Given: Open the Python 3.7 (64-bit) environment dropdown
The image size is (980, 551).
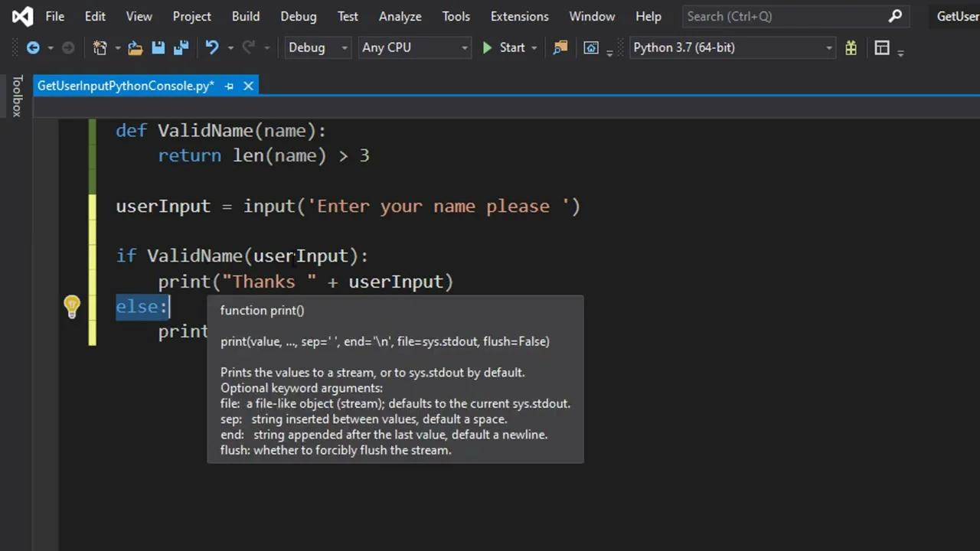Looking at the screenshot, I should pos(828,47).
